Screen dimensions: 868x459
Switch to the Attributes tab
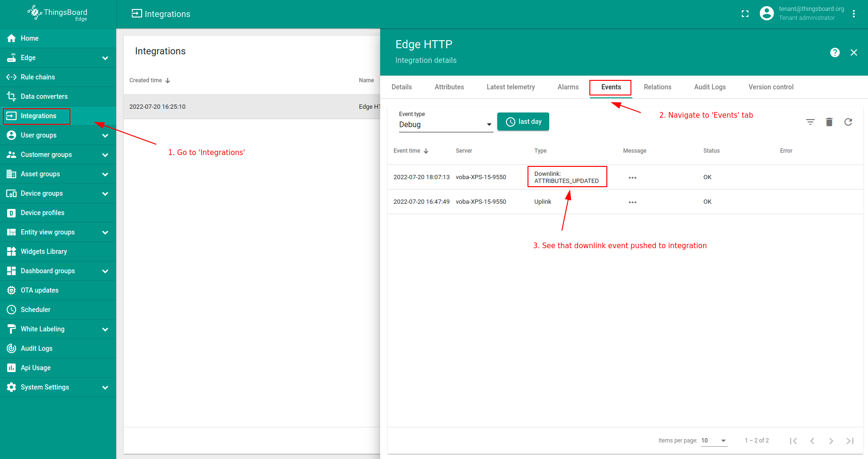[449, 87]
